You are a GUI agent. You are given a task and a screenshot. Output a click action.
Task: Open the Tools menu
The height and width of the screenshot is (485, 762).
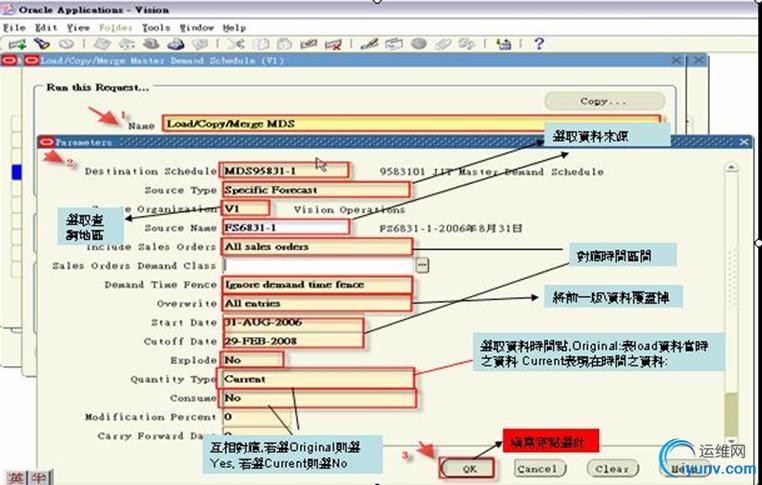pos(156,28)
